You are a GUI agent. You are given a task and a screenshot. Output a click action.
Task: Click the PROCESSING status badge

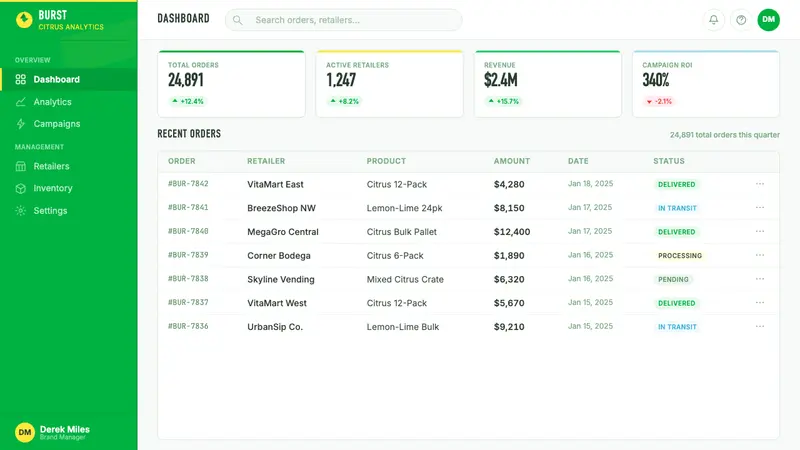[680, 256]
